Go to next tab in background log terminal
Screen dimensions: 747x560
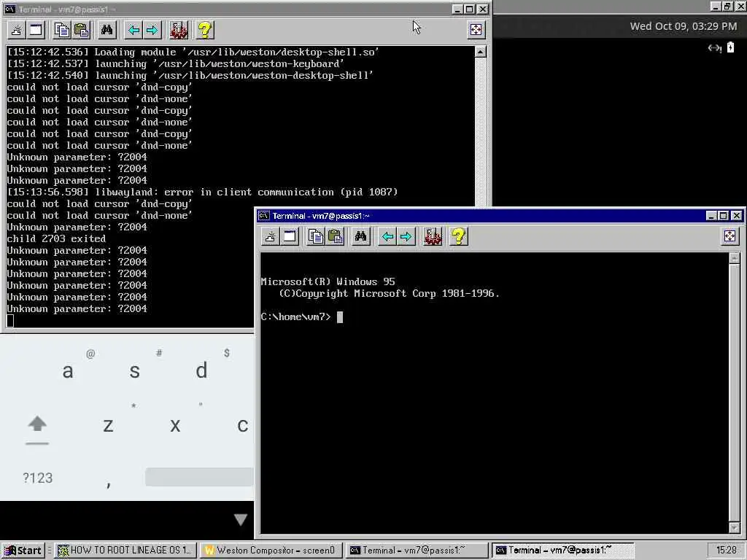[x=152, y=30]
